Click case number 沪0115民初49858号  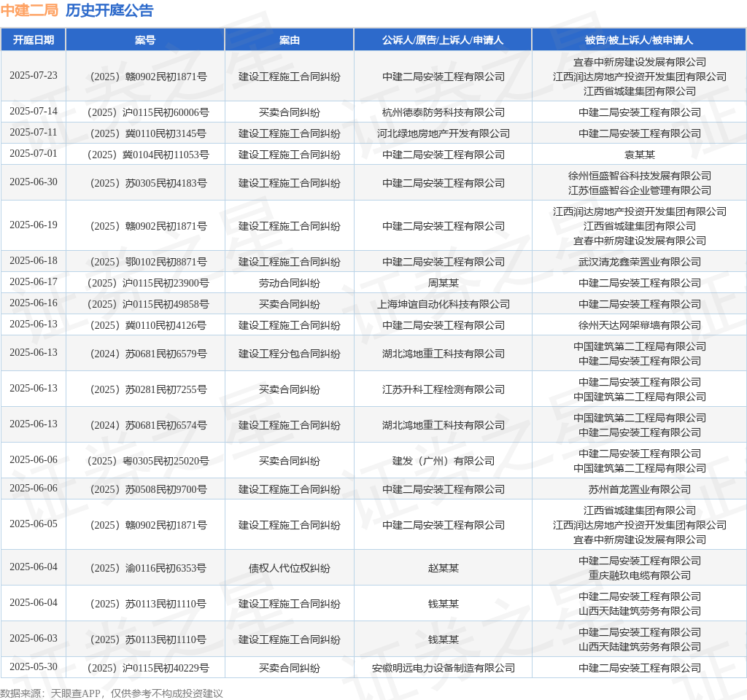[148, 304]
